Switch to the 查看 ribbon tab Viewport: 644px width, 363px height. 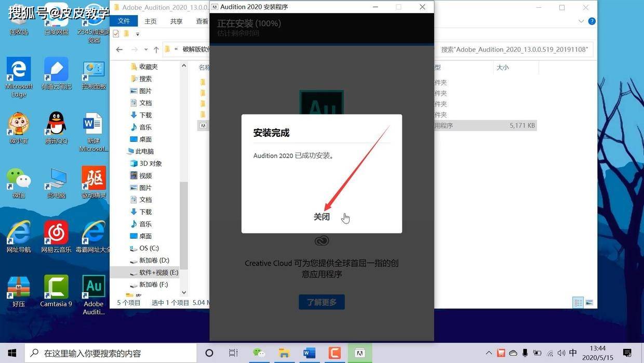point(202,21)
